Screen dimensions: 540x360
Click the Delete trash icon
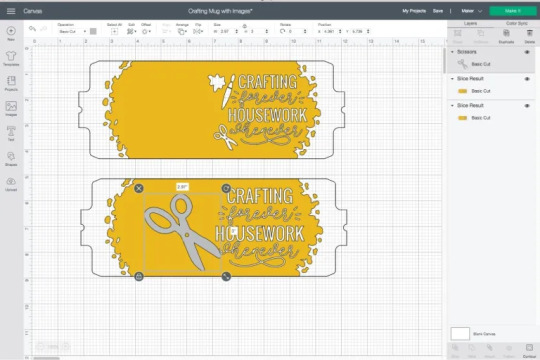click(530, 36)
